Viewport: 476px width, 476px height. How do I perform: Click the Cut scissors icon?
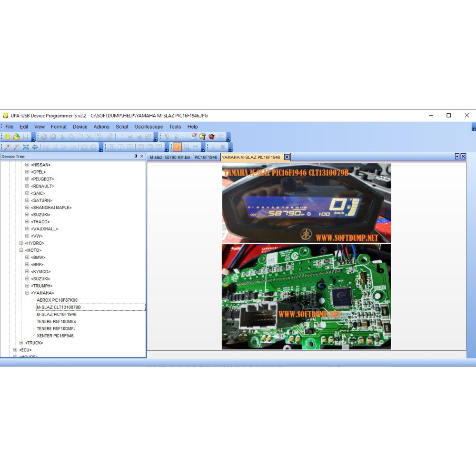click(62, 137)
